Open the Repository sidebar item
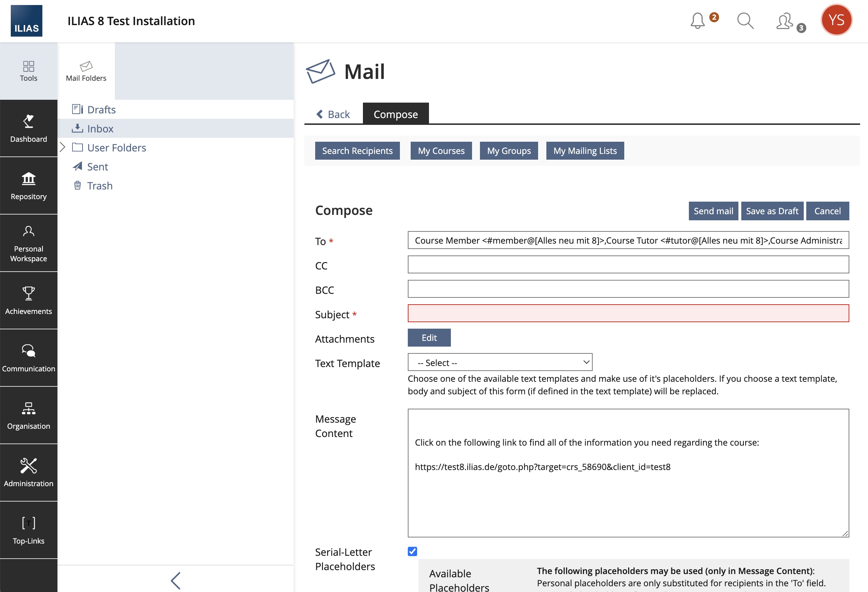 (x=29, y=185)
